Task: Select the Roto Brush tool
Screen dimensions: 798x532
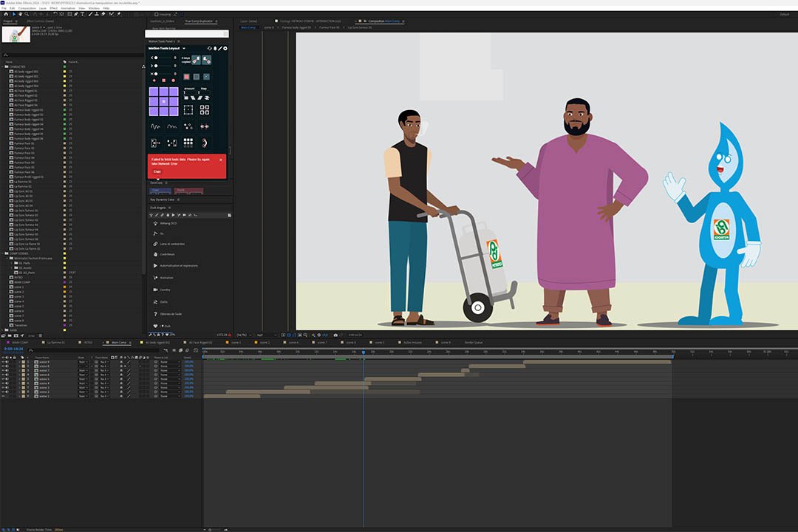Action: point(112,14)
